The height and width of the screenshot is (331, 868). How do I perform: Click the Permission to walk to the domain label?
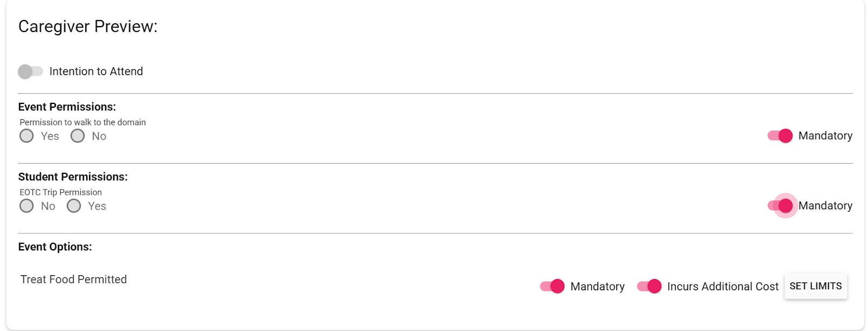[82, 122]
